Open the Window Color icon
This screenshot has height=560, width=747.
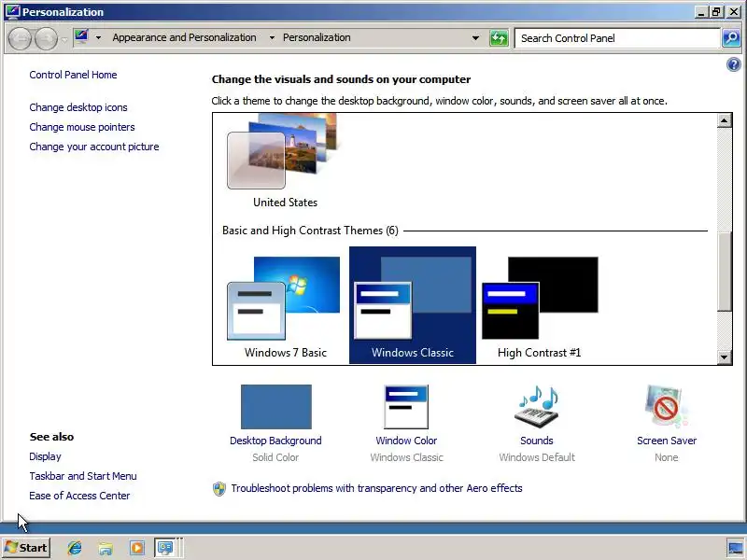point(406,407)
